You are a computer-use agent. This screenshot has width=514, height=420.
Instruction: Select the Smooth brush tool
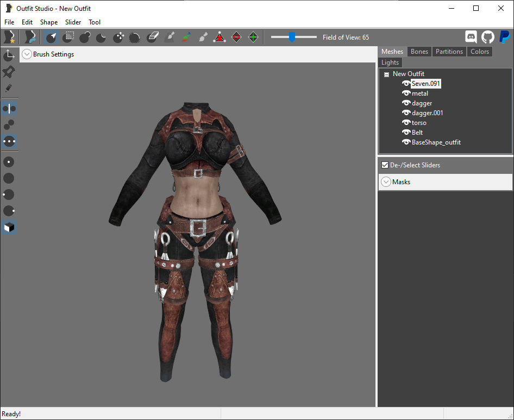coord(135,37)
